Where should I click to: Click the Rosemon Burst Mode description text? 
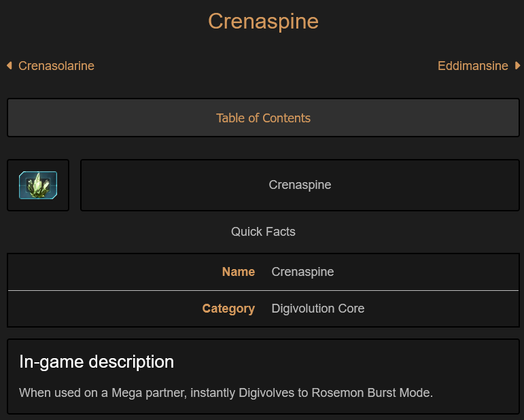pos(226,393)
